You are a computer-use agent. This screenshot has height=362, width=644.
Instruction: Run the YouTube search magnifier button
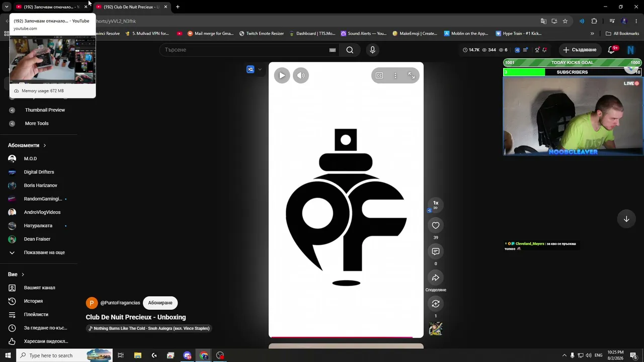click(350, 50)
